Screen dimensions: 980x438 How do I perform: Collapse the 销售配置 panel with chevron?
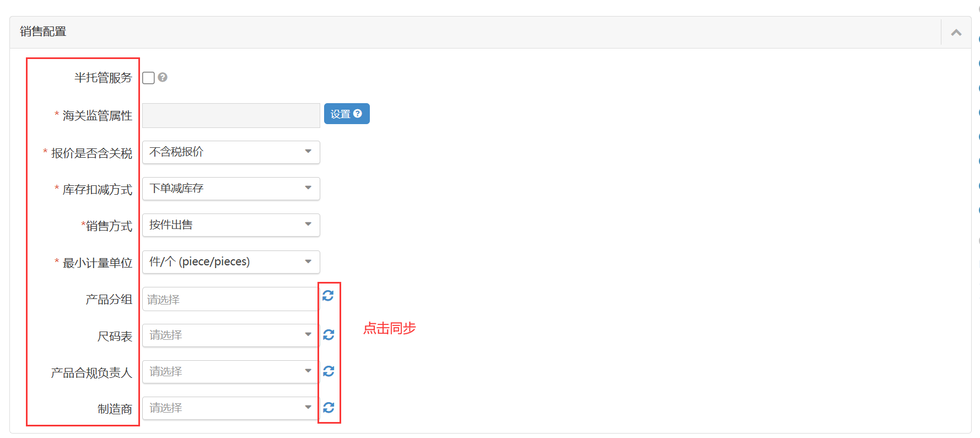pyautogui.click(x=956, y=33)
